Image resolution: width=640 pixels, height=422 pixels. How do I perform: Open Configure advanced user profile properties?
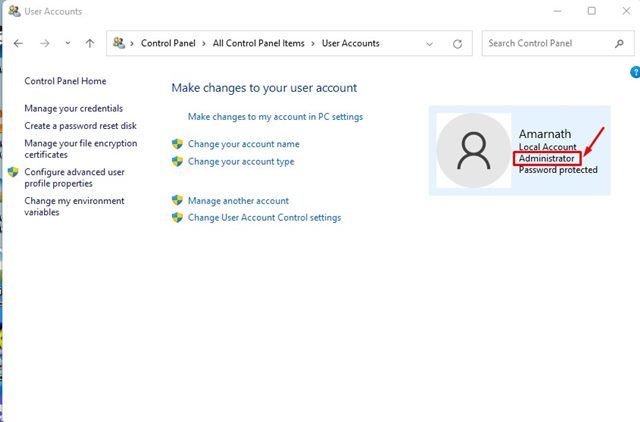click(x=74, y=178)
